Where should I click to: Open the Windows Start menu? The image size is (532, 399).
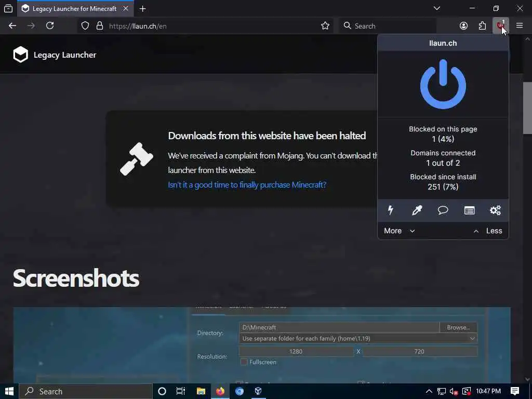tap(9, 391)
